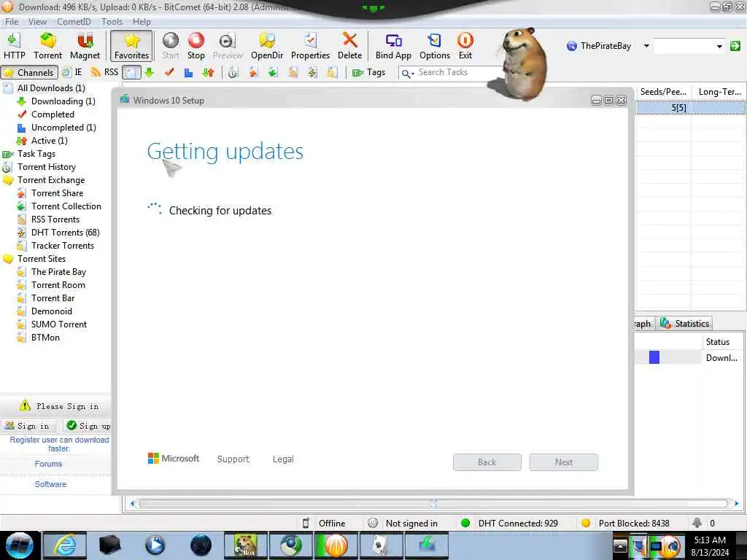Filter by uncompleted tasks blue icon
The width and height of the screenshot is (747, 560).
click(x=189, y=72)
